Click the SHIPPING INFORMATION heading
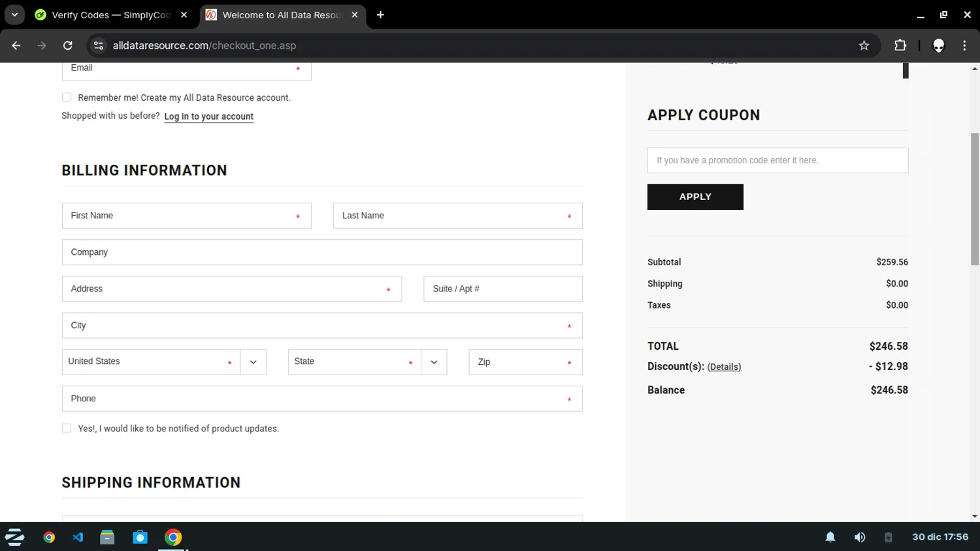 pyautogui.click(x=151, y=482)
